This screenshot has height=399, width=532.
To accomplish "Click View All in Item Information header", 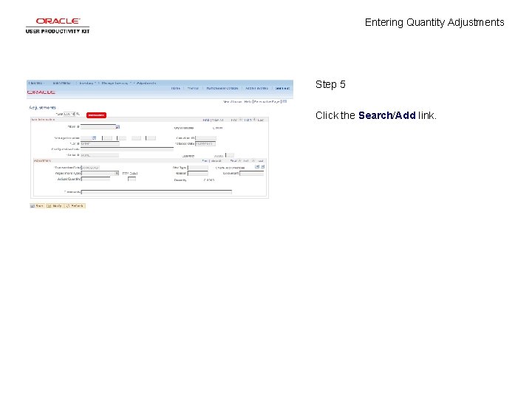I will point(217,120).
